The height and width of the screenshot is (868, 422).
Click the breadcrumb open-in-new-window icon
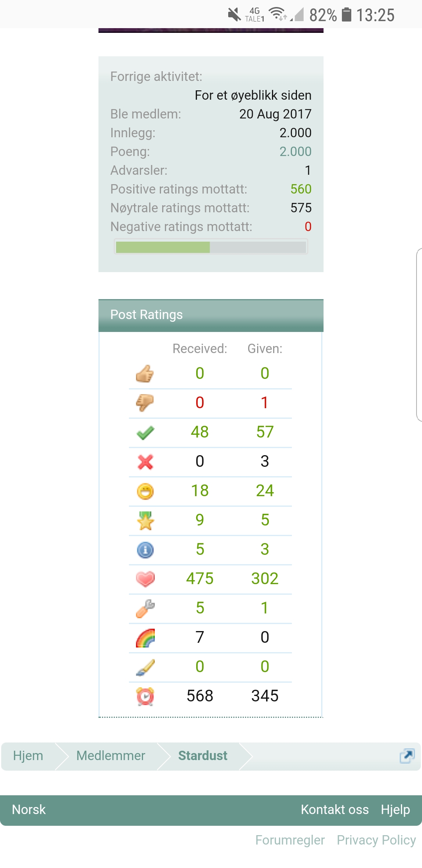(x=407, y=756)
